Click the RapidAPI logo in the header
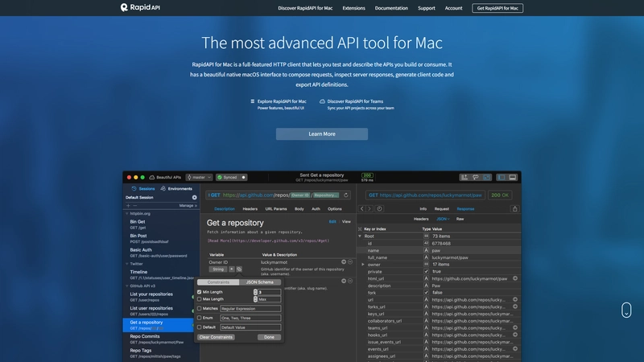644x362 pixels. [140, 7]
